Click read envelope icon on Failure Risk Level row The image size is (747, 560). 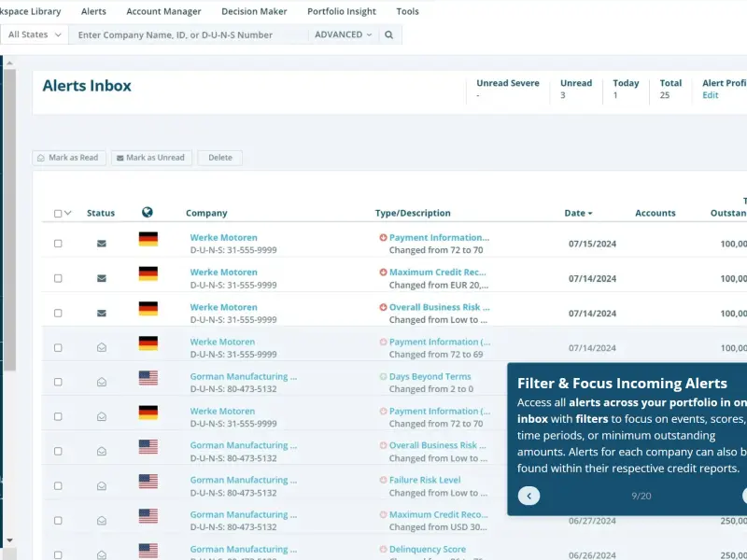(x=102, y=485)
